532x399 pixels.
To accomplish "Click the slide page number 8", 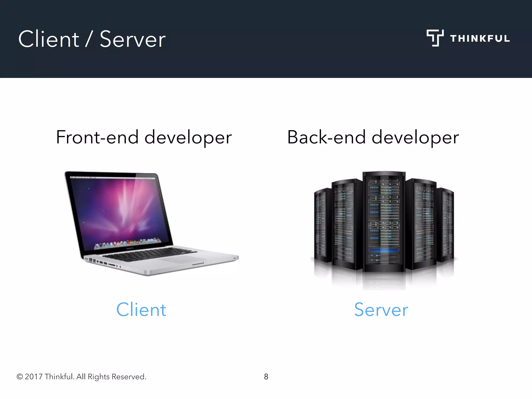I will pyautogui.click(x=266, y=376).
